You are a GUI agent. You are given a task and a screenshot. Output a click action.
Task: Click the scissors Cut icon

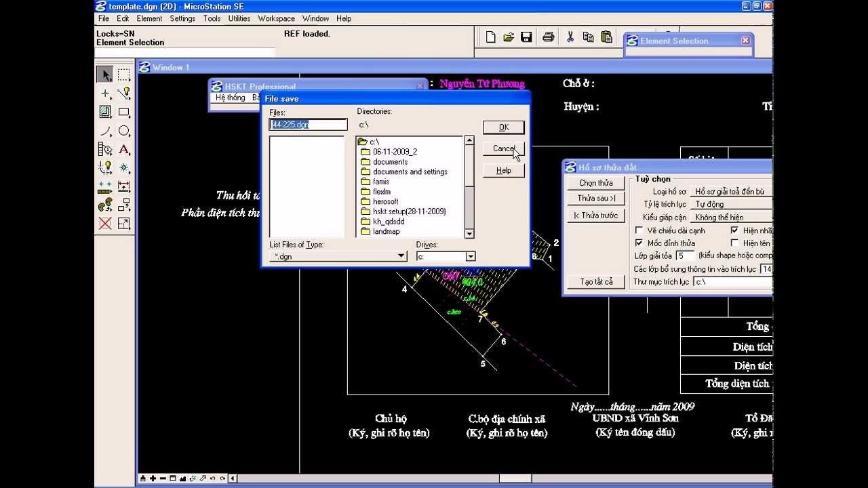[570, 37]
